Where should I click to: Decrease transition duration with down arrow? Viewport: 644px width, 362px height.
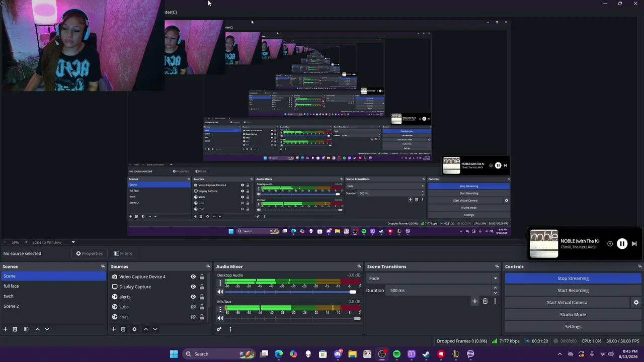[495, 293]
